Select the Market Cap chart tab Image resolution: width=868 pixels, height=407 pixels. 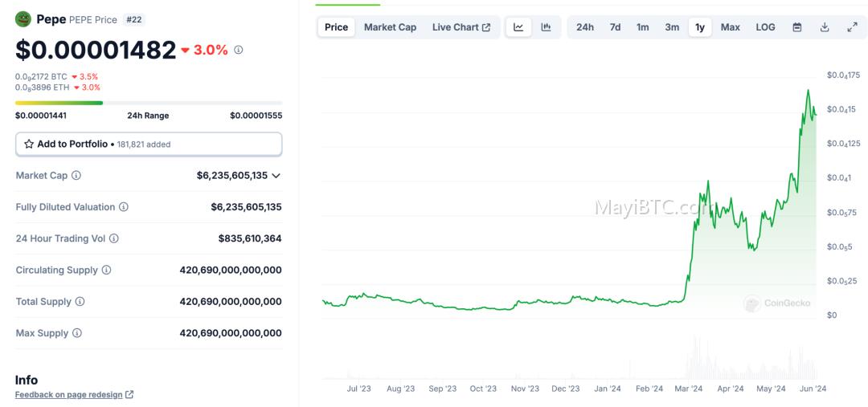(391, 27)
